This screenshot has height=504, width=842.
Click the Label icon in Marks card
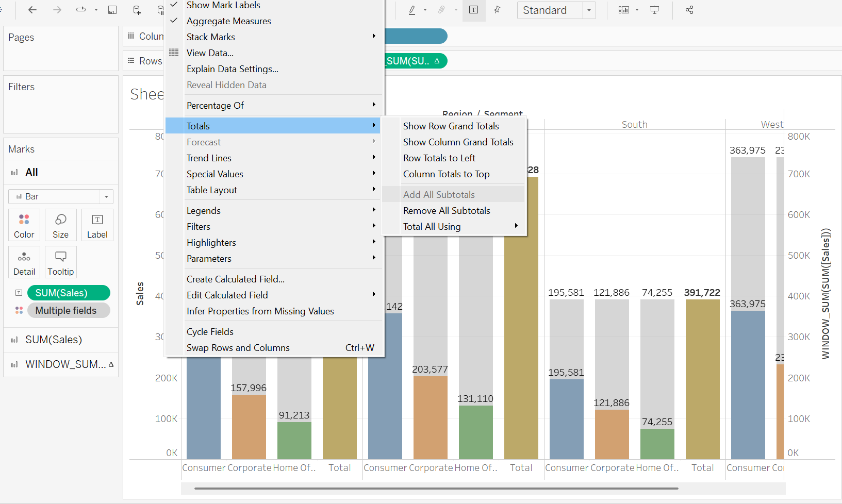click(x=97, y=225)
